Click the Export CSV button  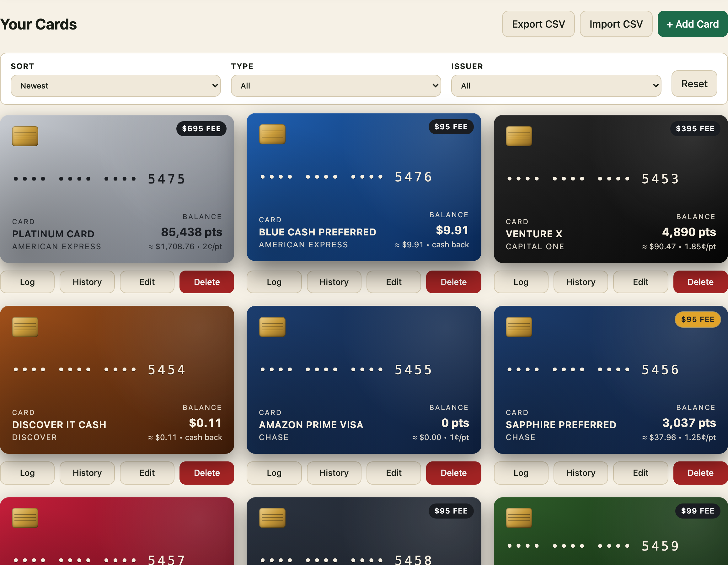pyautogui.click(x=538, y=24)
